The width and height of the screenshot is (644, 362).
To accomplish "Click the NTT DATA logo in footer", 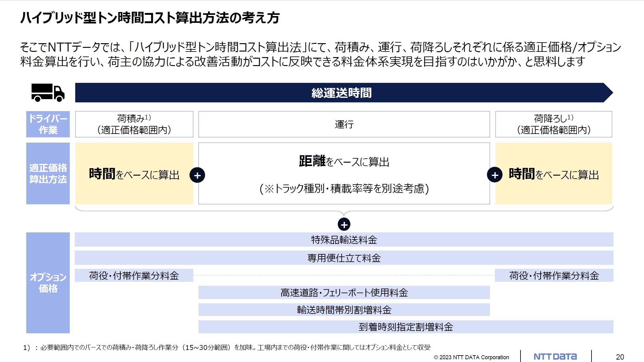I will tap(555, 356).
